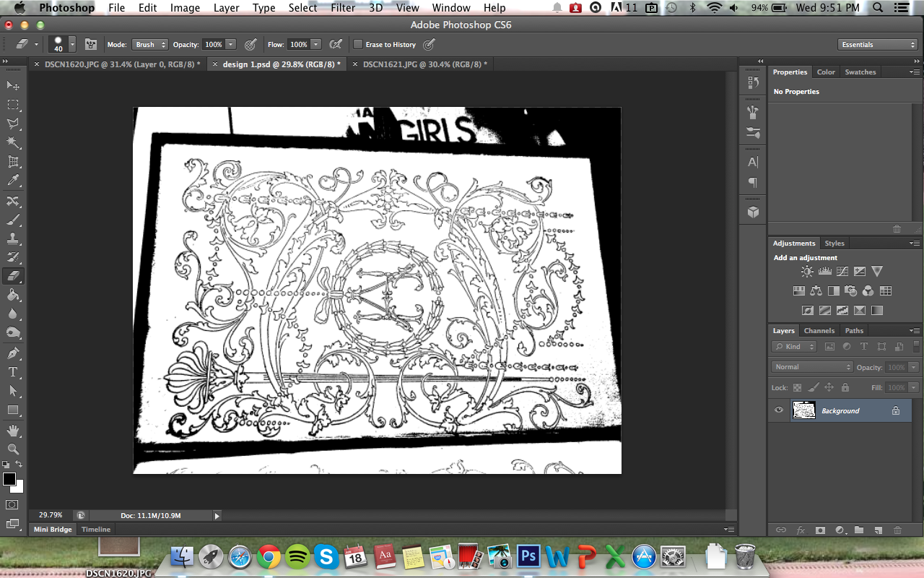Select the Healing Brush tool
924x578 pixels.
[13, 201]
